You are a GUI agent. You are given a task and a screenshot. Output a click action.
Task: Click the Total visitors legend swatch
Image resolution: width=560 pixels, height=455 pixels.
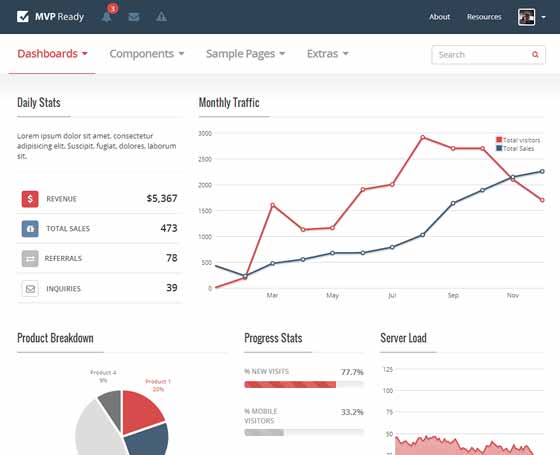point(499,140)
